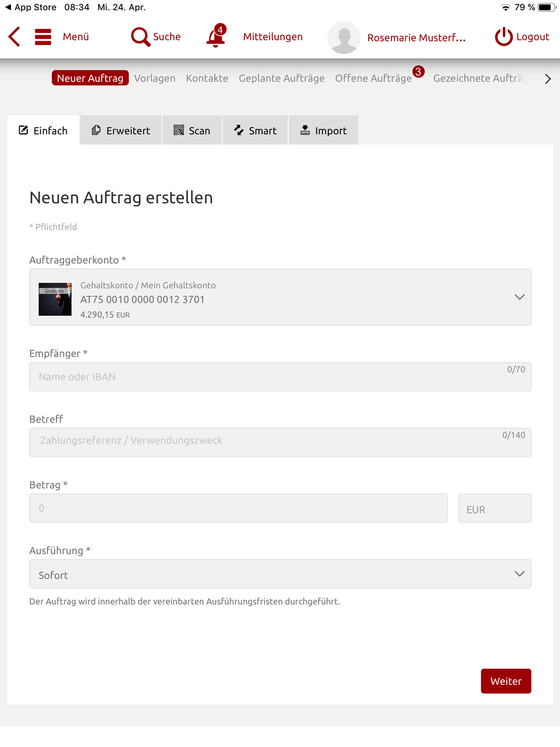Click the Suche magnifier icon
This screenshot has width=560, height=747.
(x=141, y=37)
